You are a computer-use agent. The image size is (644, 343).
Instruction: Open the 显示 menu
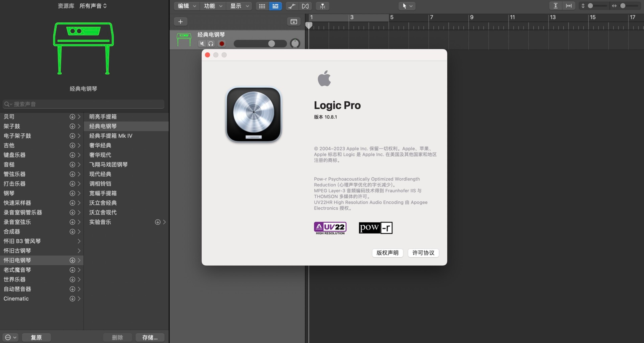tap(239, 6)
